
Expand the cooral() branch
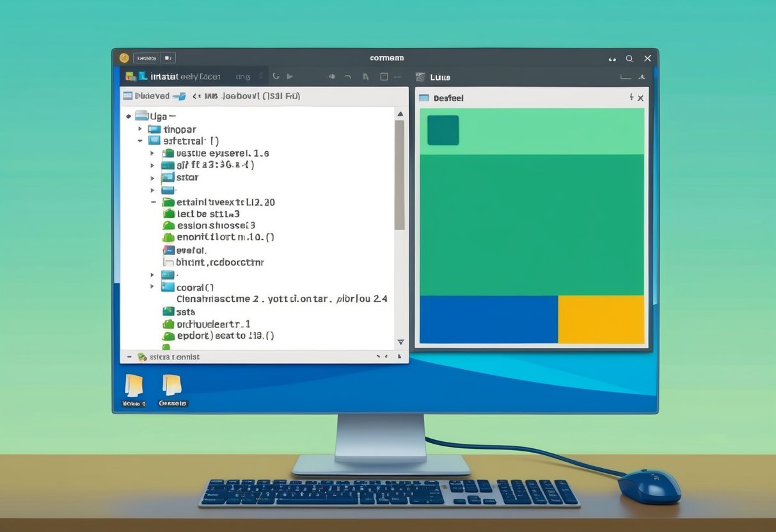click(x=152, y=287)
